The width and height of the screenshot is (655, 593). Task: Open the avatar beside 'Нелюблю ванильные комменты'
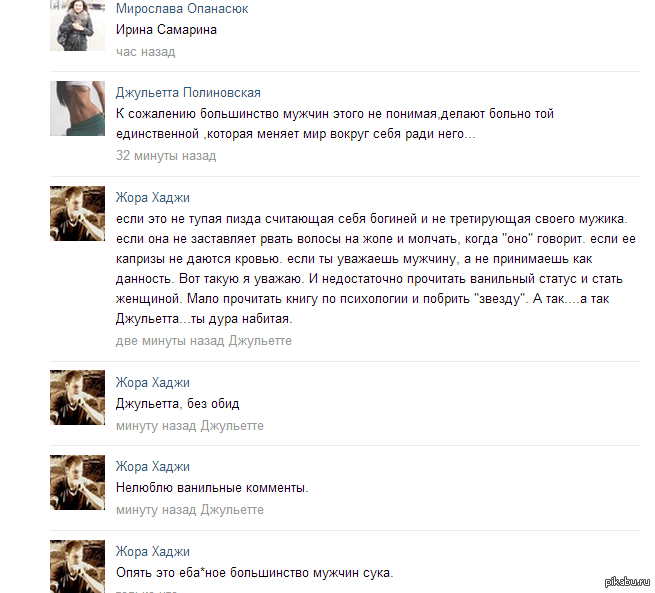(77, 482)
